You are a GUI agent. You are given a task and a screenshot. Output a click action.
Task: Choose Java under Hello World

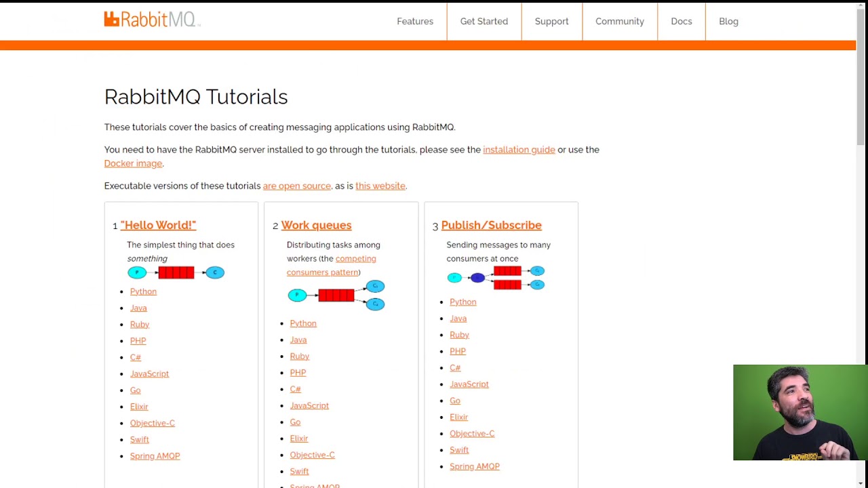point(138,308)
